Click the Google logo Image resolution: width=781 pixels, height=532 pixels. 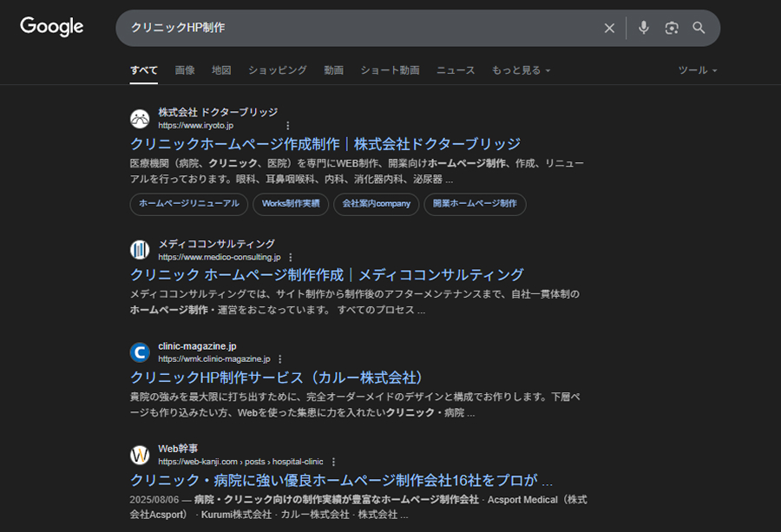[x=51, y=27]
